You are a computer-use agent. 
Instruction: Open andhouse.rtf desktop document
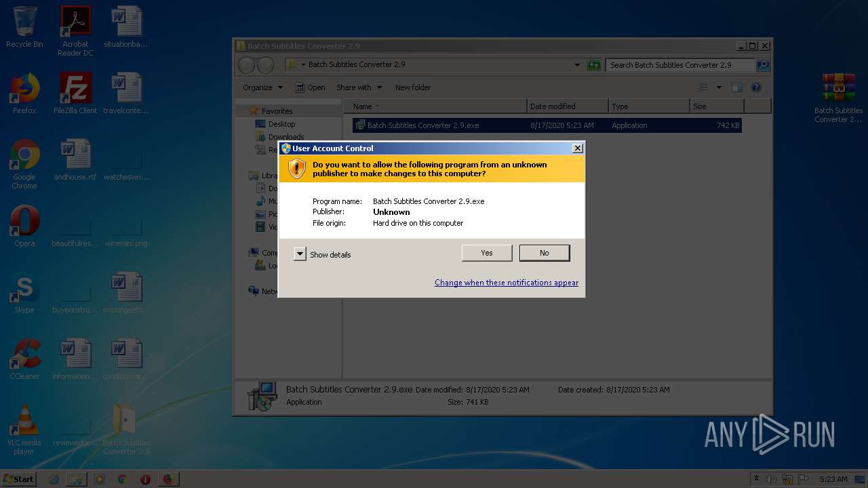pos(75,160)
